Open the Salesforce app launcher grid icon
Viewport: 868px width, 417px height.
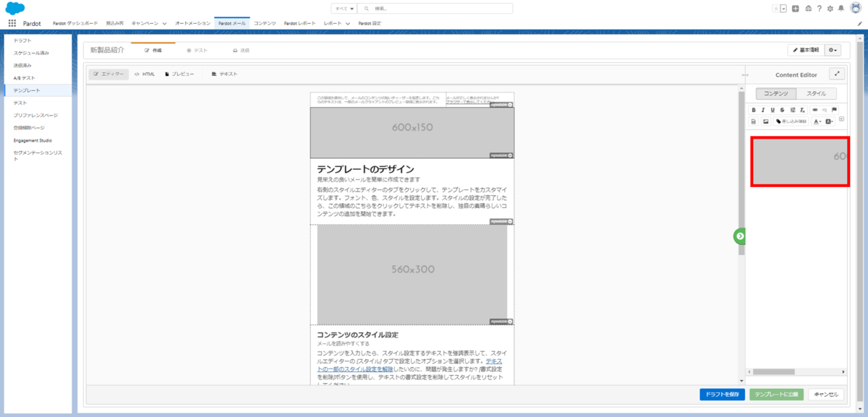click(11, 22)
